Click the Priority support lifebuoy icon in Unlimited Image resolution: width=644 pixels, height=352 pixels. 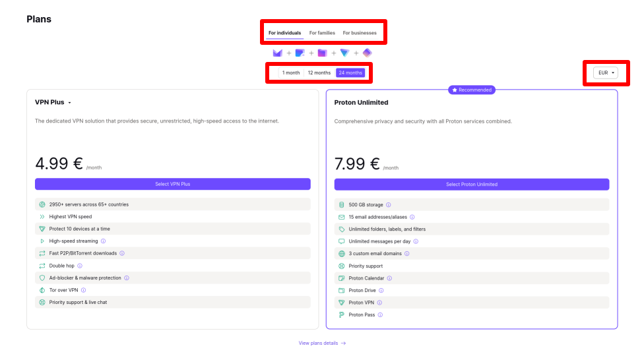pyautogui.click(x=341, y=266)
